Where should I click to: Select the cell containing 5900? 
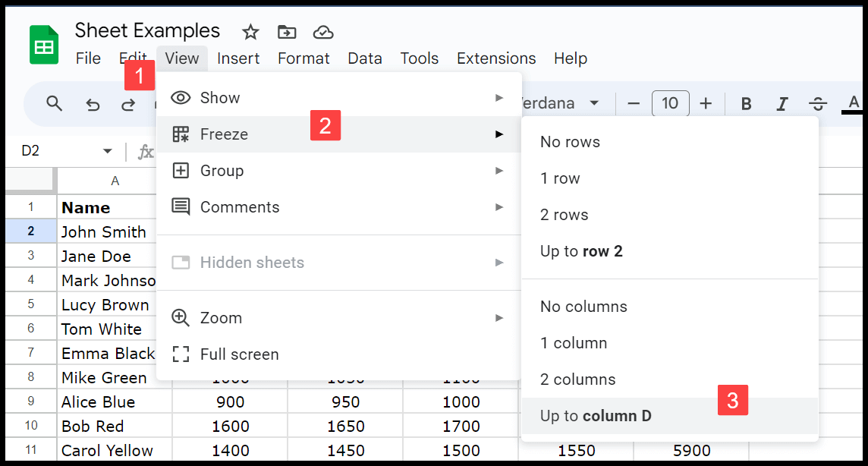(691, 450)
